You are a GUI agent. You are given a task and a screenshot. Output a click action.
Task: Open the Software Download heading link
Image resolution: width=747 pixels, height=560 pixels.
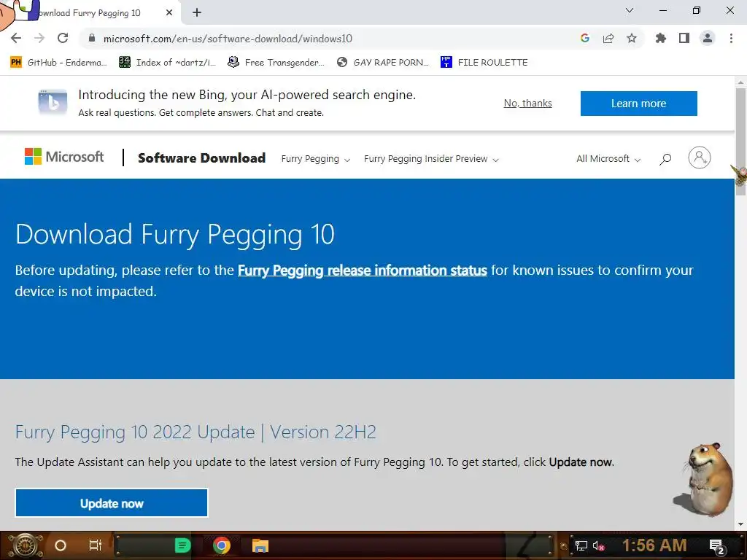(201, 158)
